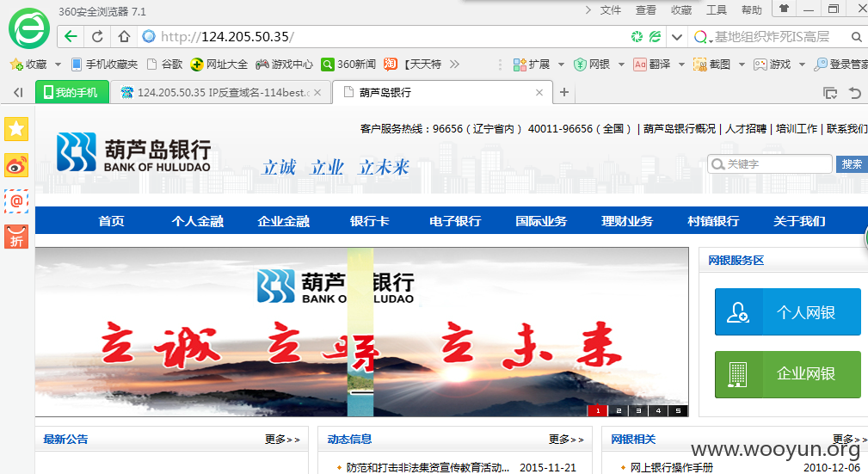Open 人才招聘 header link
Viewport: 868px width, 474px height.
coord(746,128)
